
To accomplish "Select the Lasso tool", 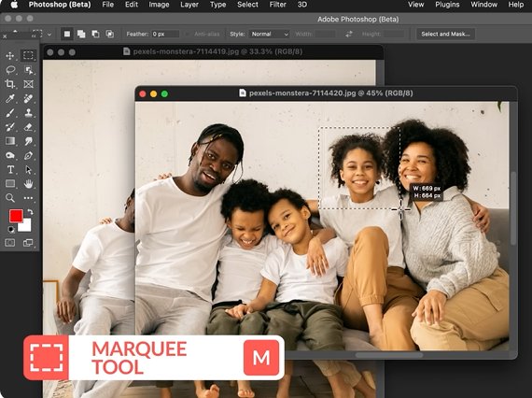I will (10, 70).
